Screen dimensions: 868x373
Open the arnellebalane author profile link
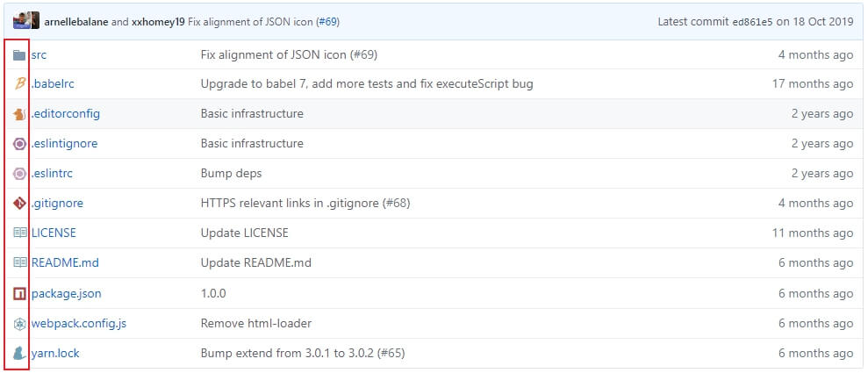(x=75, y=21)
